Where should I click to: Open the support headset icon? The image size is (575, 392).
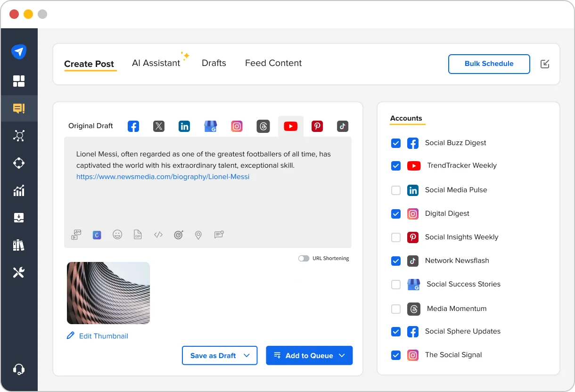click(19, 369)
